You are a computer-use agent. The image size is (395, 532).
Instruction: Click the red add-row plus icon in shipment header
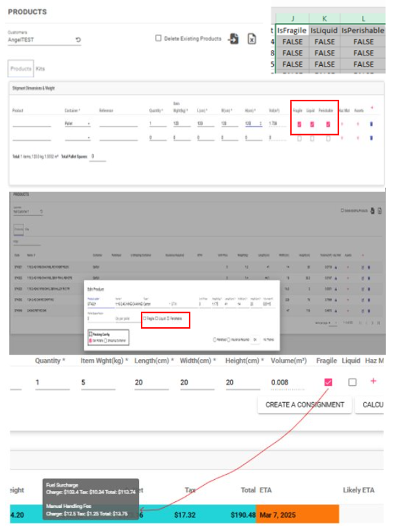372,108
